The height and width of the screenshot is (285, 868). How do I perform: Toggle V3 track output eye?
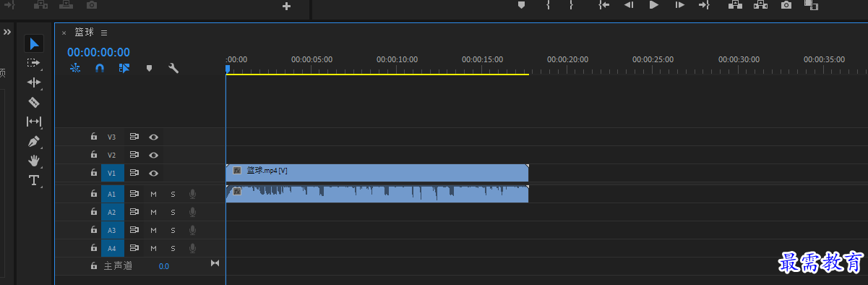click(153, 137)
